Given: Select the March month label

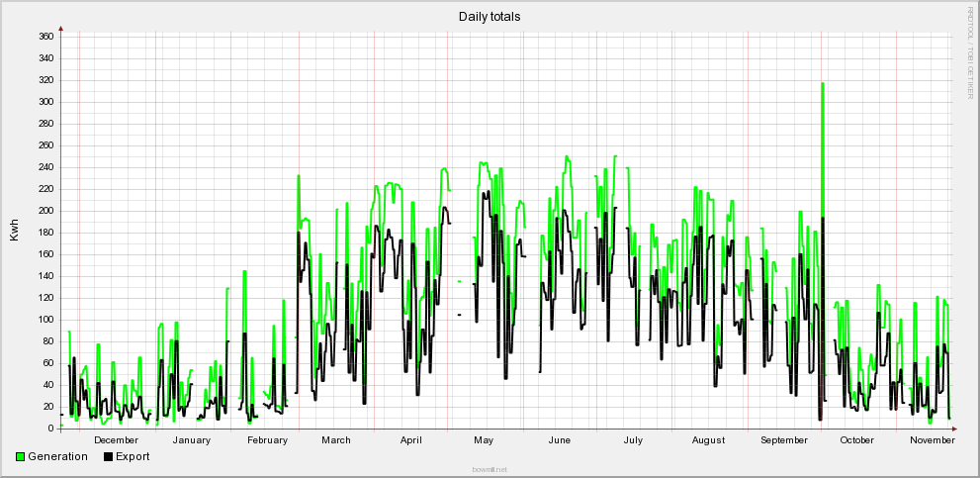Looking at the screenshot, I should [335, 440].
